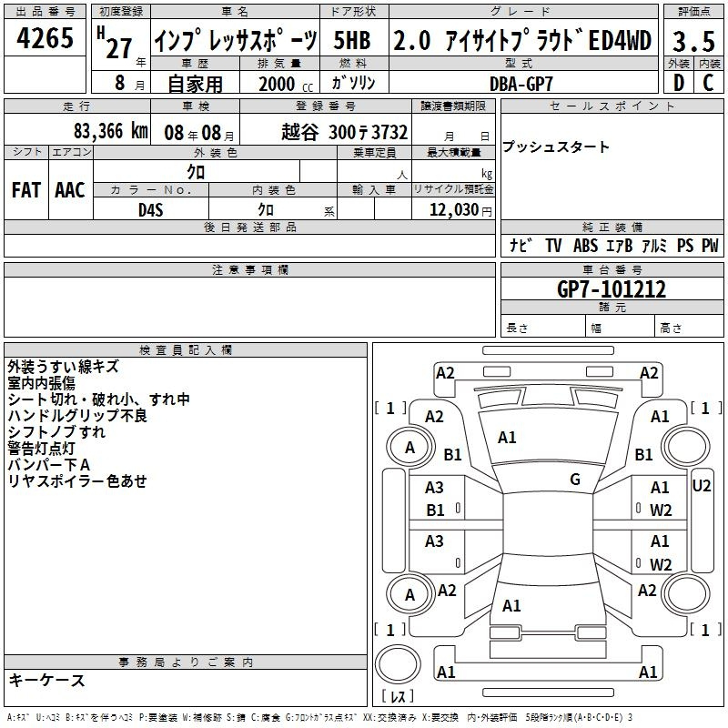Click the model code DBA-GP7
The width and height of the screenshot is (728, 728).
(x=520, y=83)
